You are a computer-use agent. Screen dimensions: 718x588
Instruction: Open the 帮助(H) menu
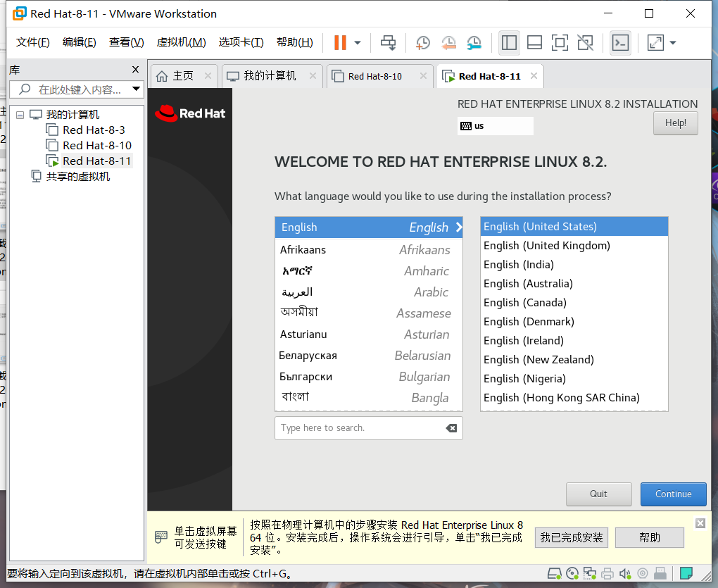[295, 42]
